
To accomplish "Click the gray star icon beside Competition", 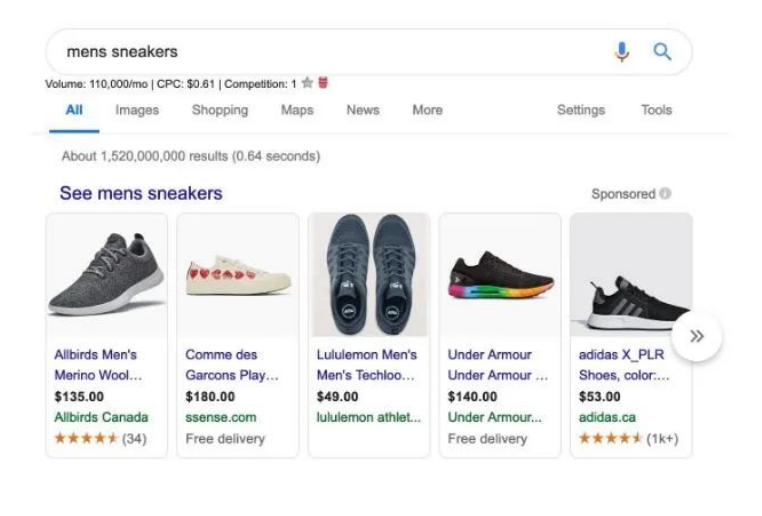I will point(307,83).
